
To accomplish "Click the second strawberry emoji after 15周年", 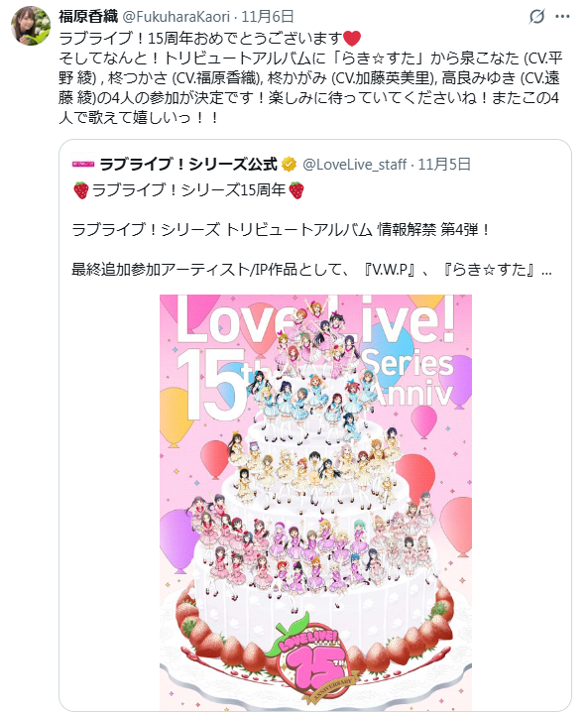I will click(296, 190).
